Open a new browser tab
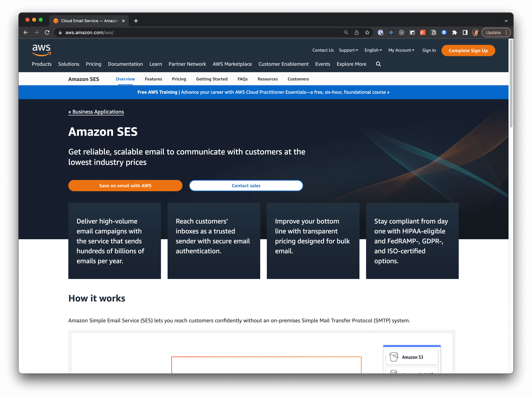The image size is (532, 398). click(x=136, y=21)
